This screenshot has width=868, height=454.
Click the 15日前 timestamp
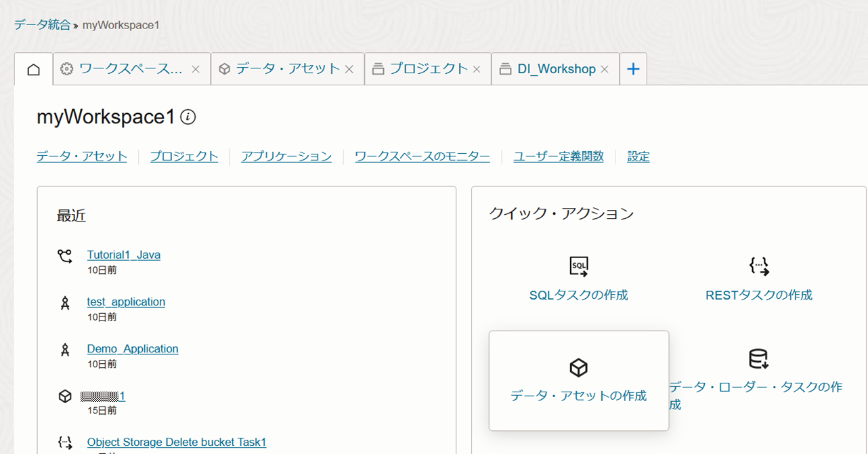pyautogui.click(x=102, y=411)
